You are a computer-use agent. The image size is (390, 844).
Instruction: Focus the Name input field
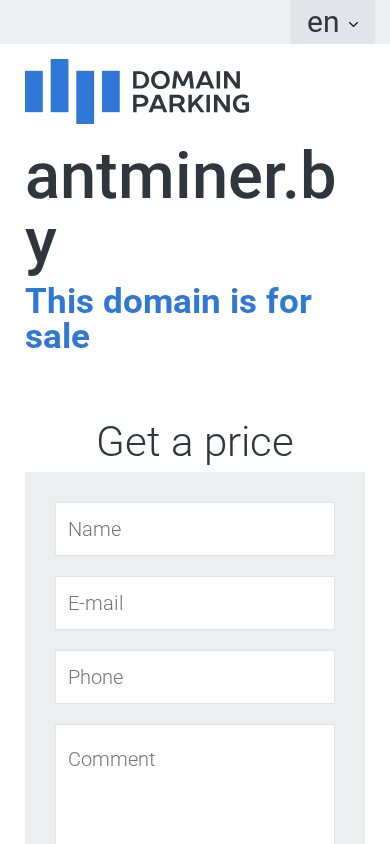click(195, 529)
